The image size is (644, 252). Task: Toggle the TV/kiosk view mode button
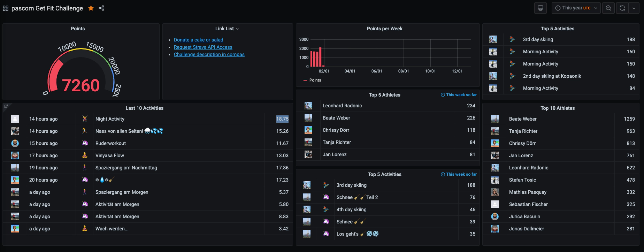[540, 8]
